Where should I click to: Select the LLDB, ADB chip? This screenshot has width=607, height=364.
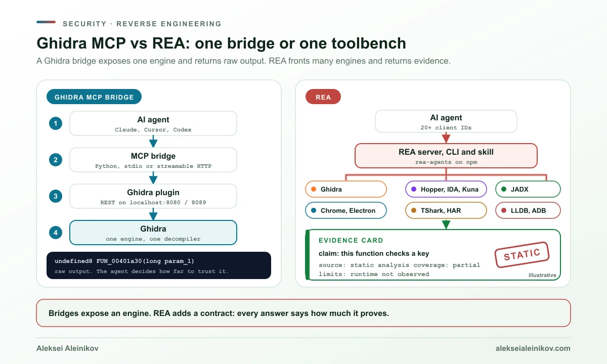coord(528,210)
